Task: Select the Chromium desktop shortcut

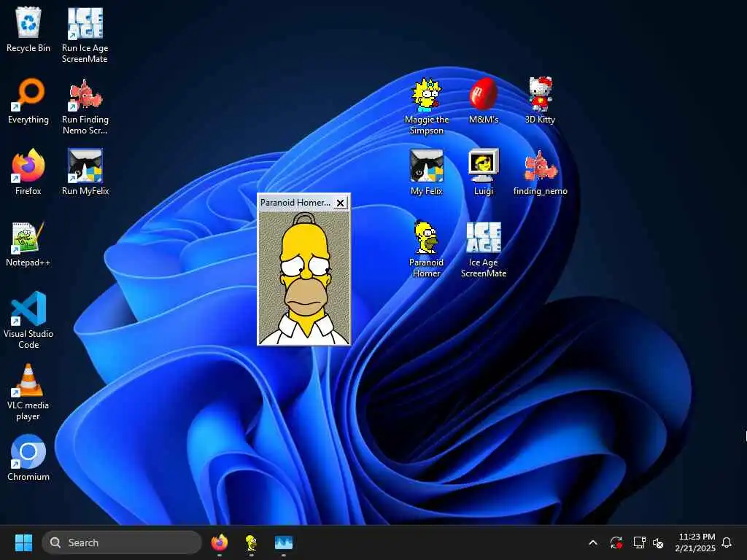Action: (28, 458)
